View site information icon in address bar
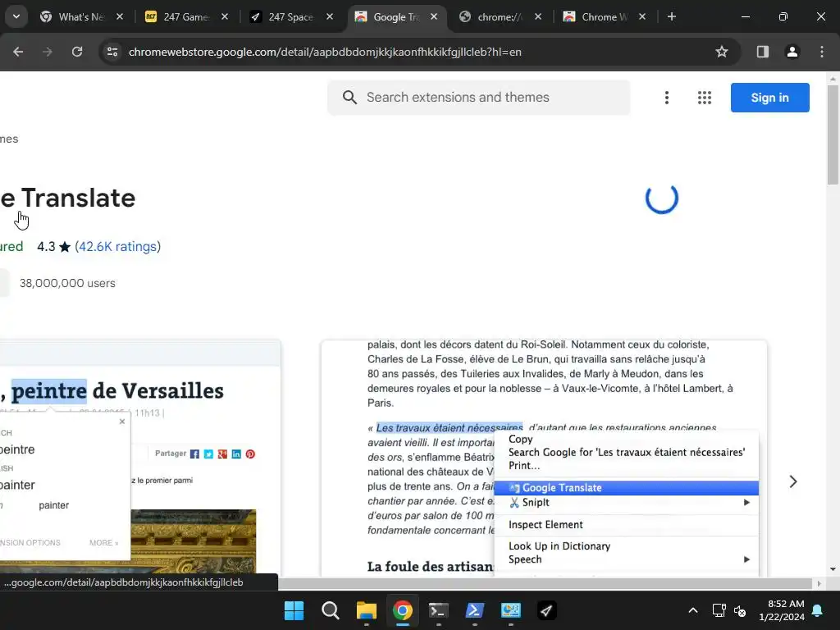Viewport: 840px width, 630px height. point(112,52)
